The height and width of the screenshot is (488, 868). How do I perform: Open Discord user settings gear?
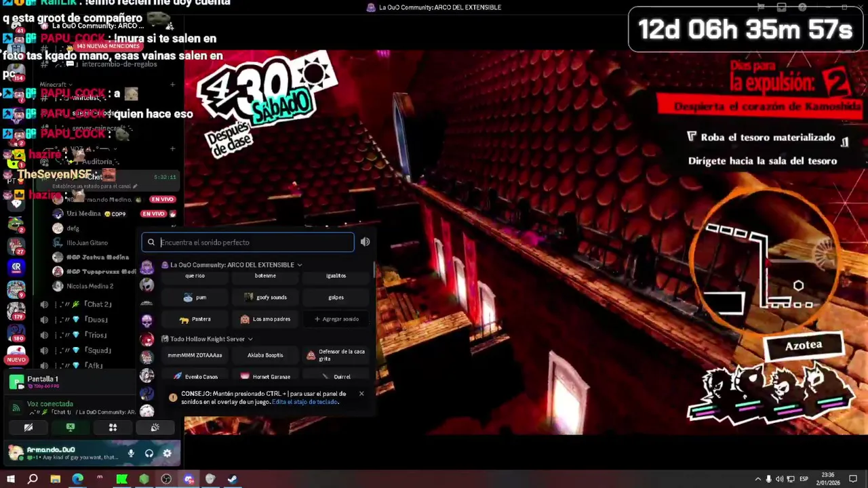167,453
